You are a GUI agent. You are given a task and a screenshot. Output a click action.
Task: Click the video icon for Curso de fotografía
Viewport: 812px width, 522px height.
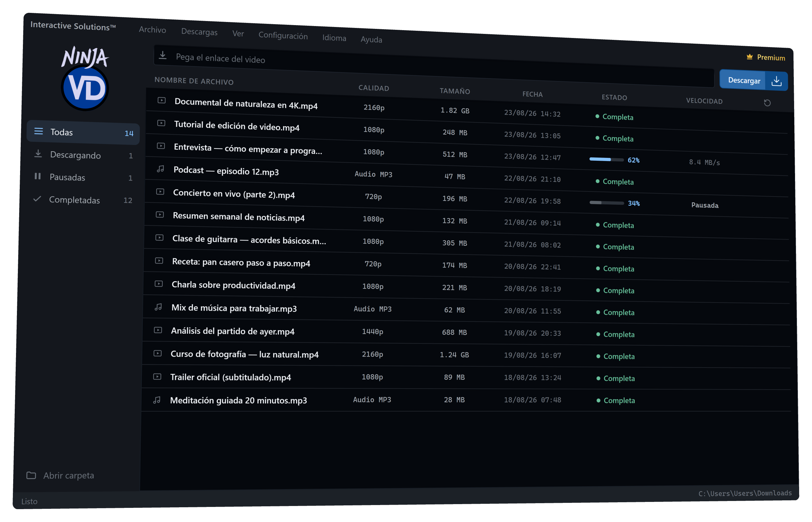point(158,353)
